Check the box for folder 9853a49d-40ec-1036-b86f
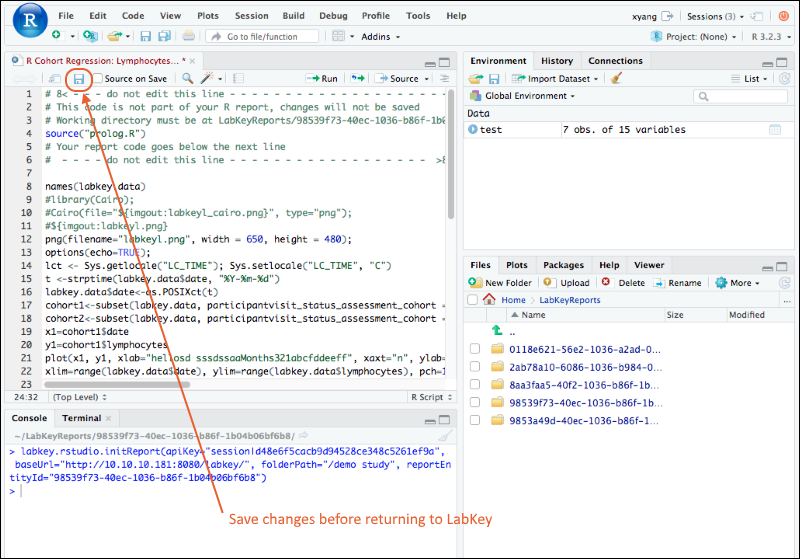The width and height of the screenshot is (800, 559). pyautogui.click(x=474, y=420)
